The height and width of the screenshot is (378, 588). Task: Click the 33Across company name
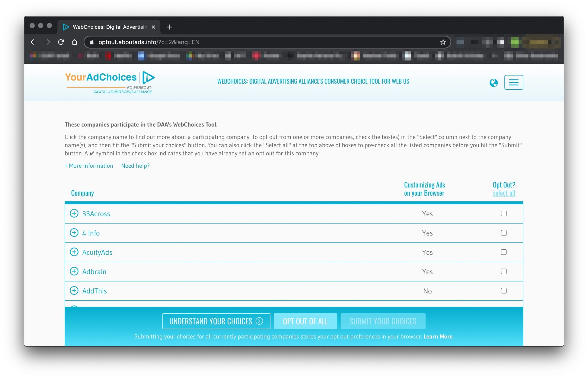(96, 214)
